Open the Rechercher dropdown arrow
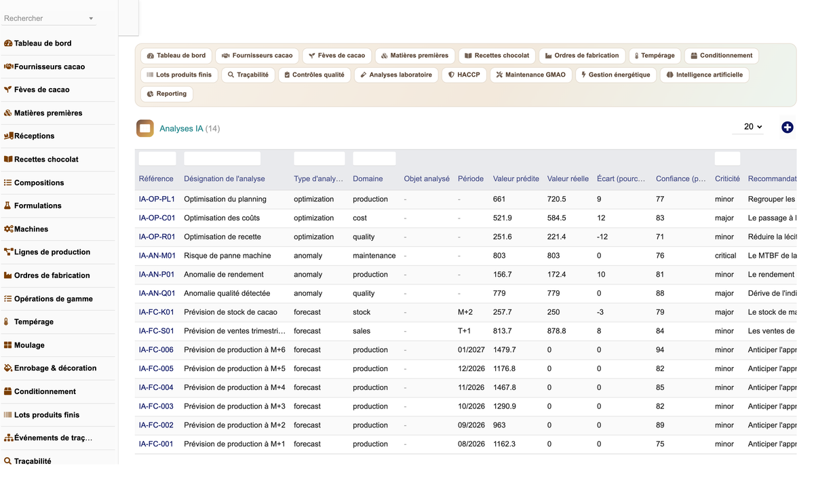The image size is (814, 504). (91, 19)
